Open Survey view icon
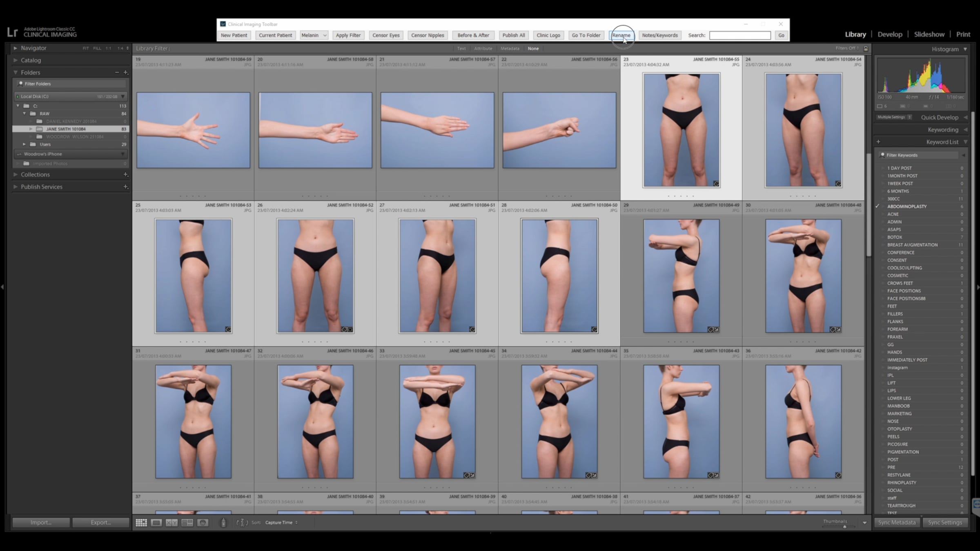980x551 pixels. tap(187, 522)
